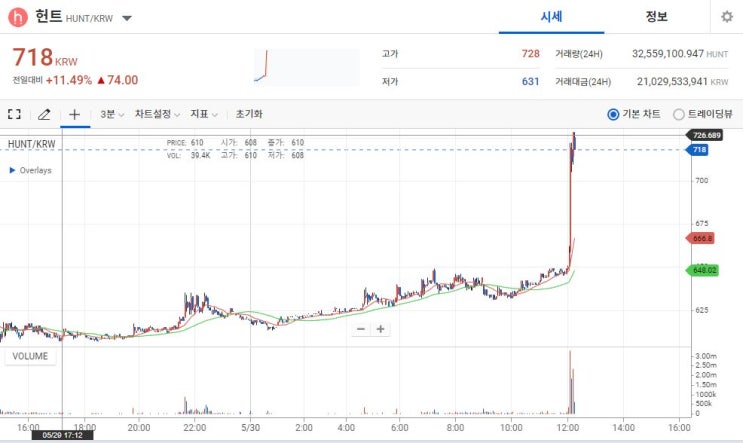Zoom in chart with plus button
The height and width of the screenshot is (443, 743).
tap(381, 329)
